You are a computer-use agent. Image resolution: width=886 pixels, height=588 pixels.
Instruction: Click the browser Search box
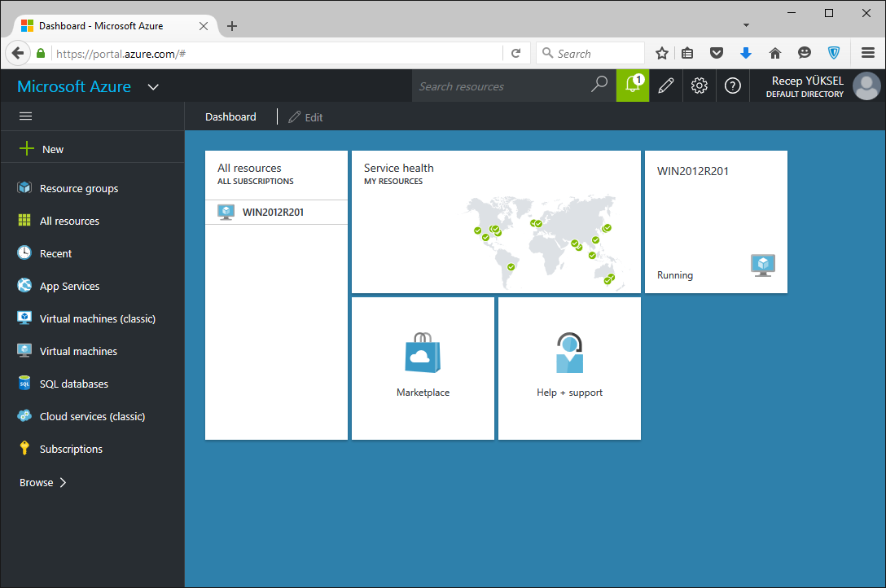pos(590,53)
